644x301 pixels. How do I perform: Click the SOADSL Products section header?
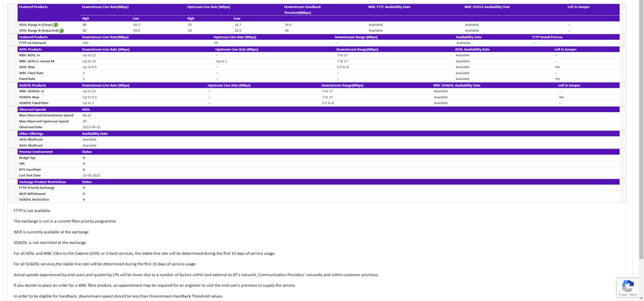point(32,85)
